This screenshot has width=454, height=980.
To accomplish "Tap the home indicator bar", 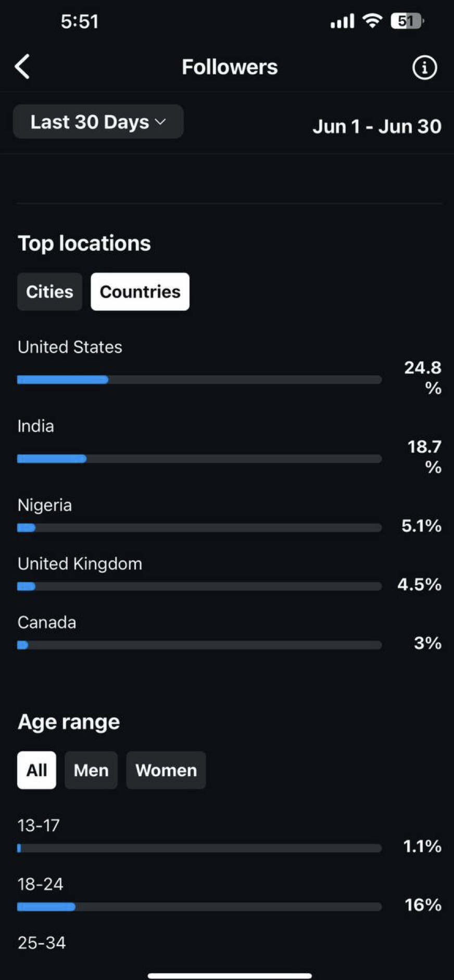I will click(x=230, y=975).
